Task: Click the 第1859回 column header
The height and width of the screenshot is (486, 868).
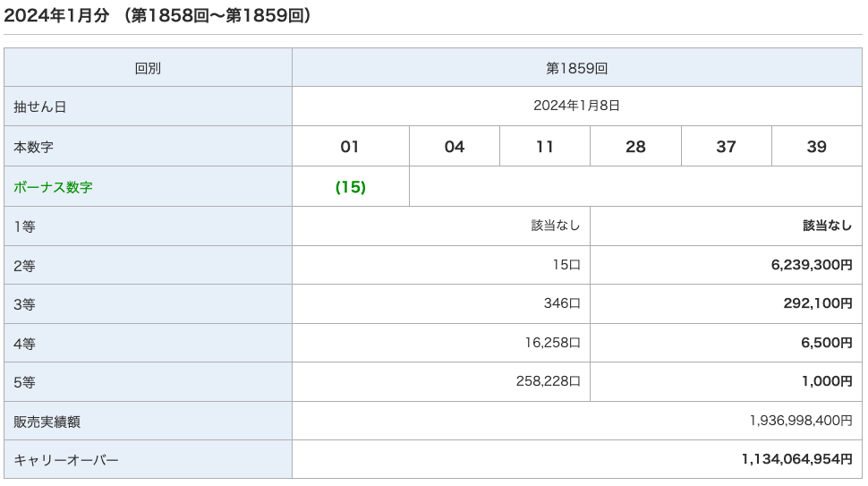Action: pos(576,68)
